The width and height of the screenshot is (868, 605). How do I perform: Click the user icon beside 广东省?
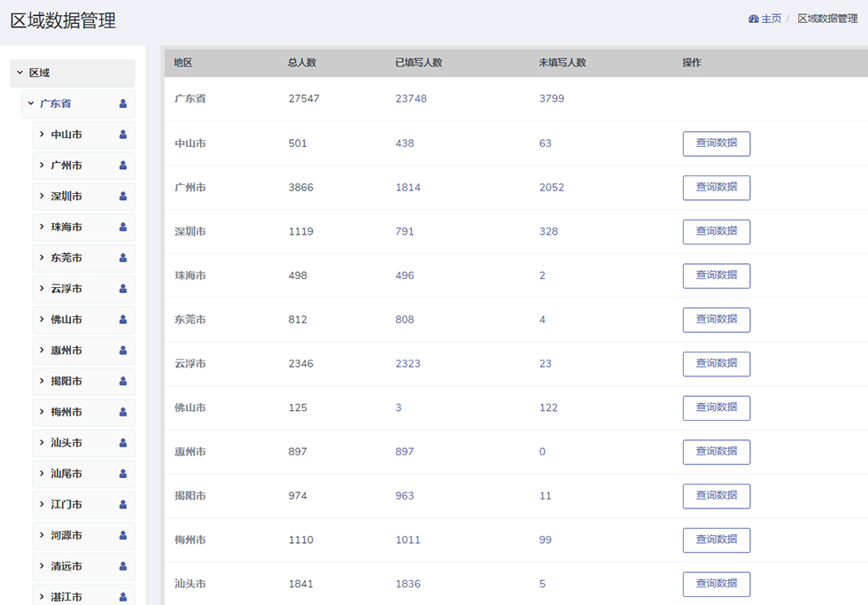pos(123,104)
